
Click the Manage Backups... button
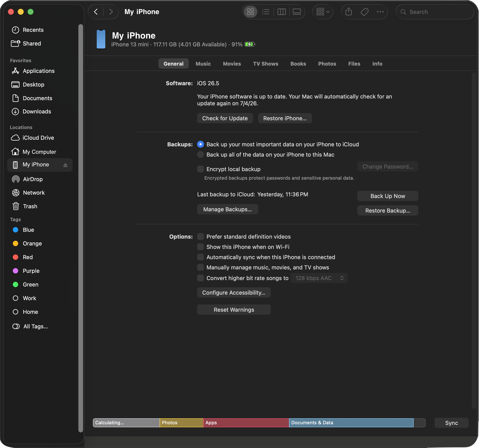point(227,209)
